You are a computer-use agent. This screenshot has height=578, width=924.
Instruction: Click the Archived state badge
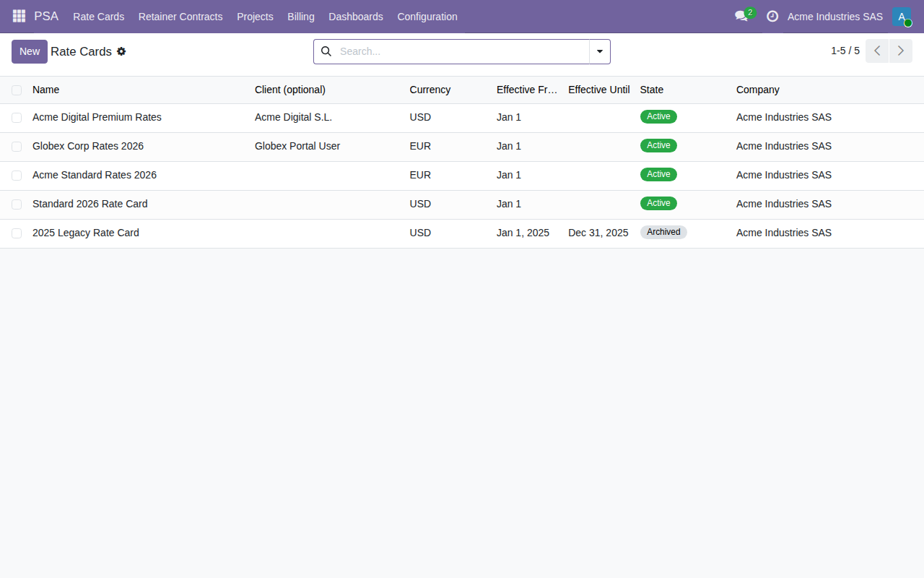[663, 232]
